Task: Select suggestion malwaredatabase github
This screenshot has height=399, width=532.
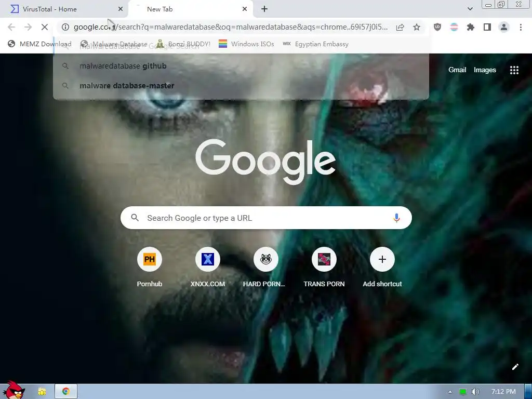Action: [241, 66]
